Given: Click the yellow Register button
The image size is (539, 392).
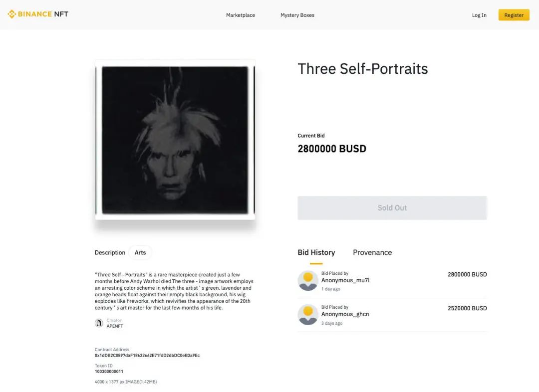Looking at the screenshot, I should coord(514,15).
